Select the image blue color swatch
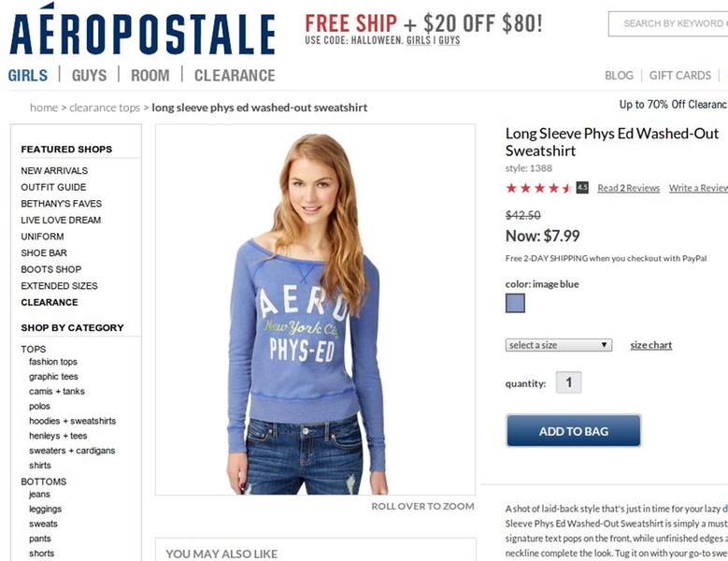The width and height of the screenshot is (728, 561). [515, 303]
